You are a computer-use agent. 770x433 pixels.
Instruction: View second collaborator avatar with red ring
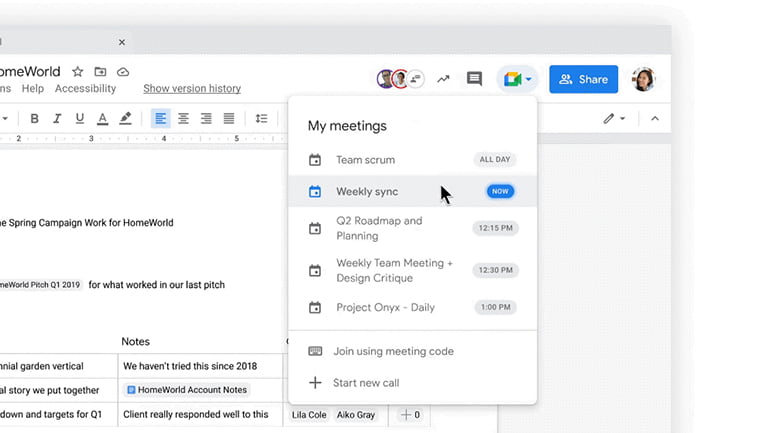click(401, 79)
